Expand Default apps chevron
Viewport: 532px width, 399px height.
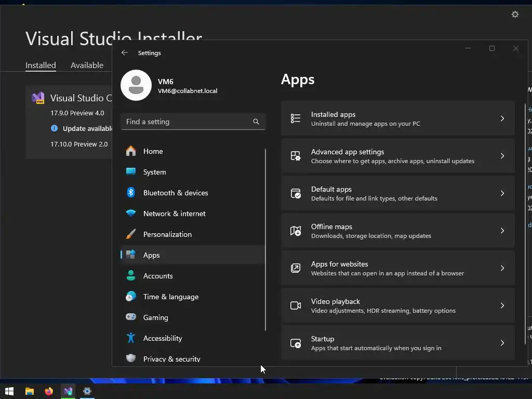point(502,193)
